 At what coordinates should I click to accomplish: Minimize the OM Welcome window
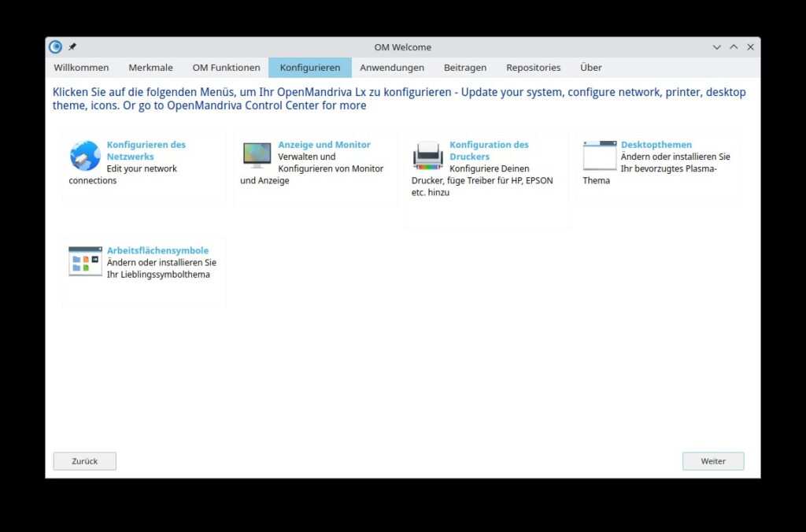pyautogui.click(x=716, y=46)
